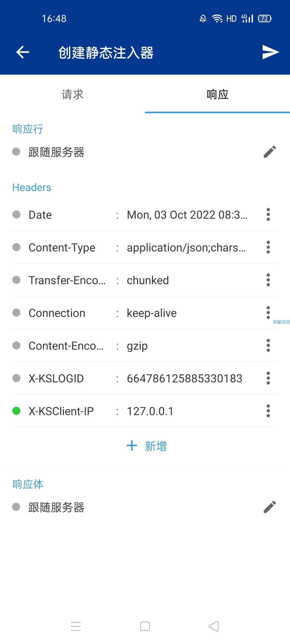Viewport: 290px width, 644px height.
Task: Toggle the 响应行 跟随服务器 status dot
Action: coord(16,152)
